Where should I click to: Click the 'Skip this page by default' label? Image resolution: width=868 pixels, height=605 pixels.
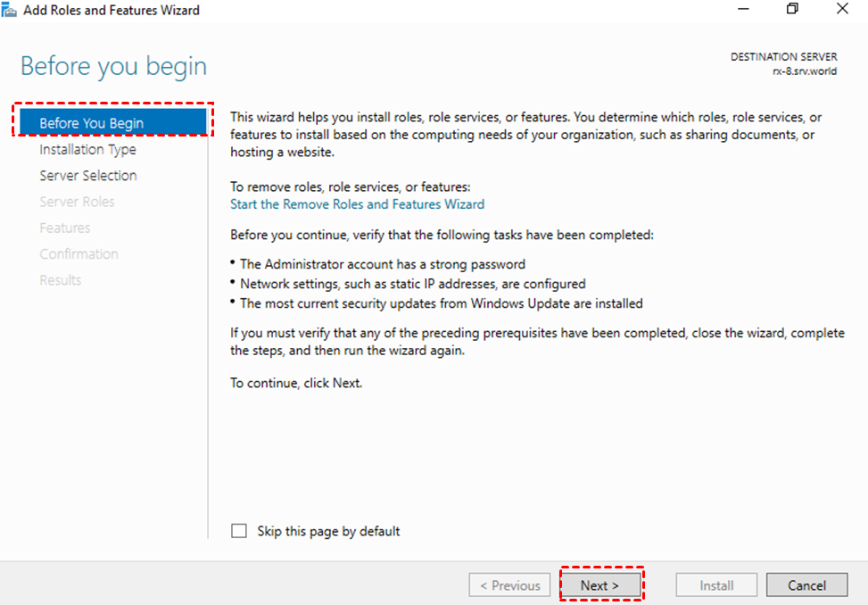[328, 531]
